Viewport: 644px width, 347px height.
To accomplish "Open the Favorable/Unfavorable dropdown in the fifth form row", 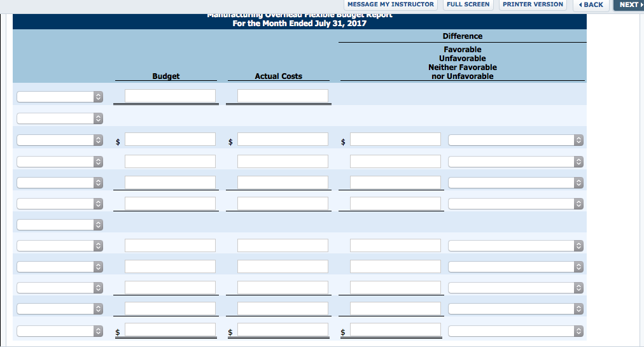I will (516, 183).
